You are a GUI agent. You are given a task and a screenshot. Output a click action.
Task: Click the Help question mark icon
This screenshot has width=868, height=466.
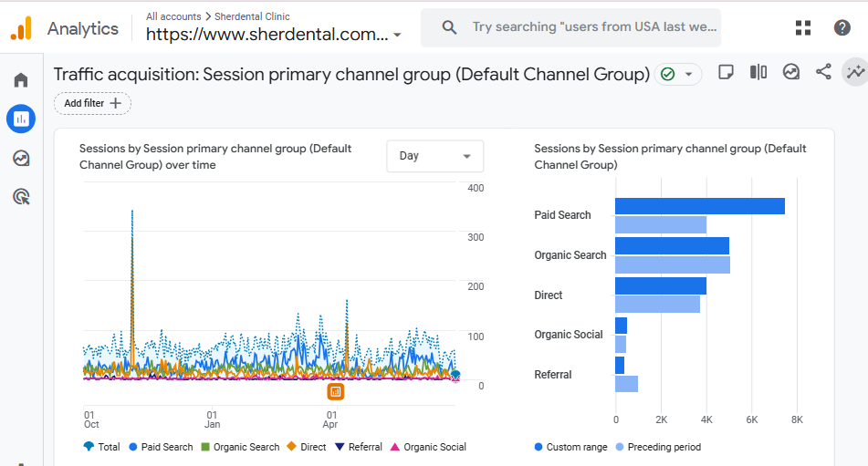tap(842, 27)
